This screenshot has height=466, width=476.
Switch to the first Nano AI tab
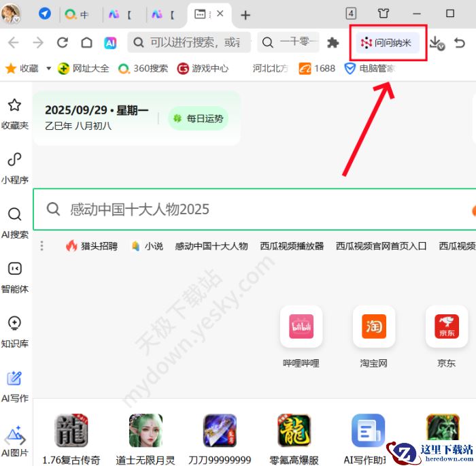click(x=120, y=14)
